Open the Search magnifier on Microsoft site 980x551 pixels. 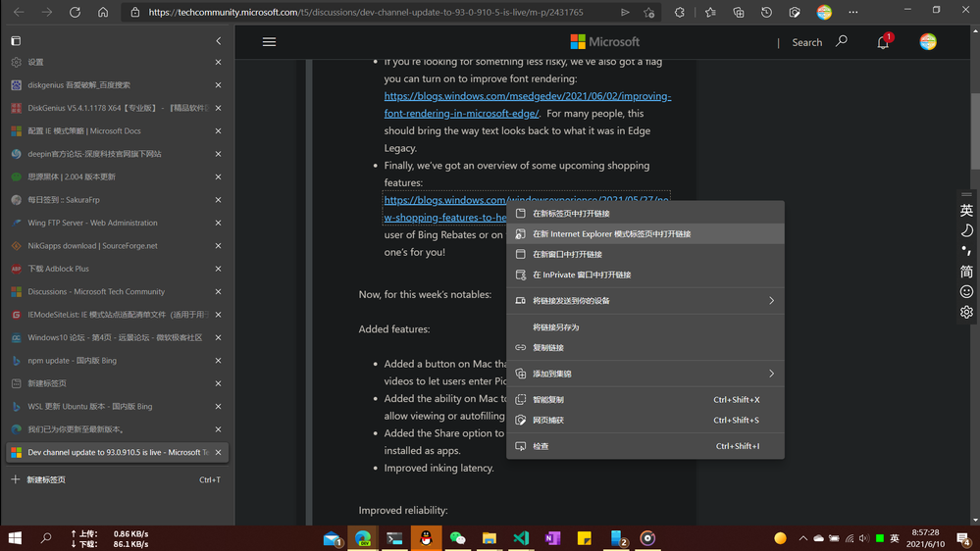[x=842, y=41]
